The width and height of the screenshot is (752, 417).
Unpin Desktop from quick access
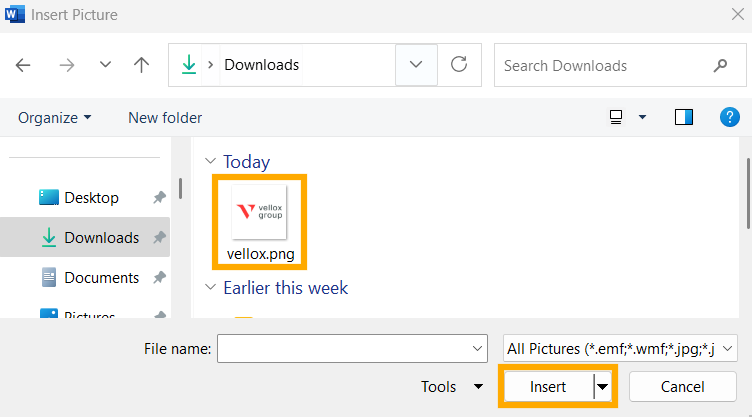159,198
